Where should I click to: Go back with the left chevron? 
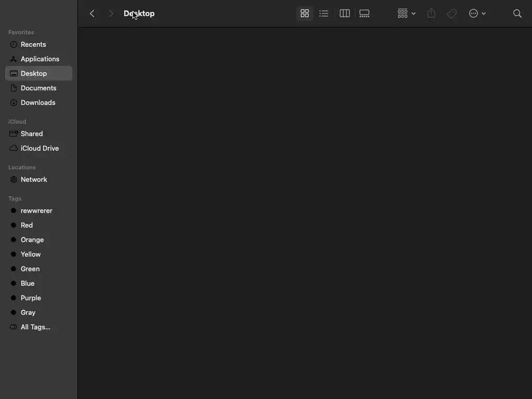tap(92, 14)
